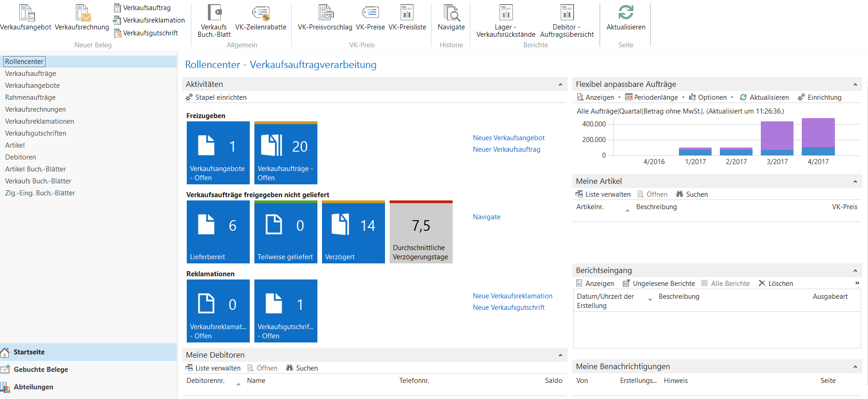Collapse Flexibel anpassbare Aufträge section
The height and width of the screenshot is (399, 868).
tap(855, 85)
